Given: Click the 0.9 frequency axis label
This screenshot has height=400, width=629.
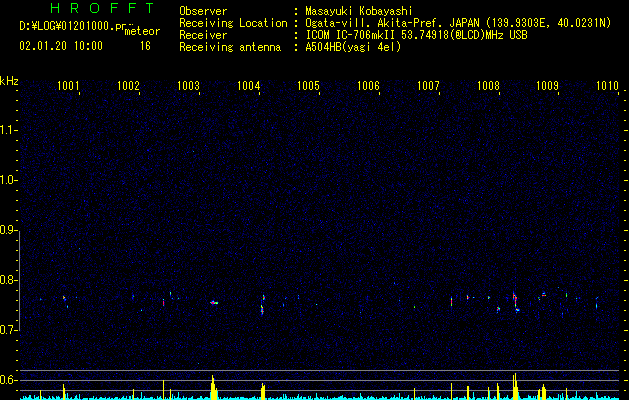Looking at the screenshot, I should tap(8, 230).
